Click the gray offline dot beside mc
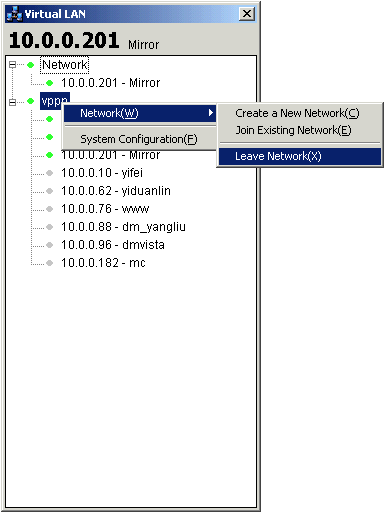Viewport: 386px width, 513px height. tap(50, 263)
